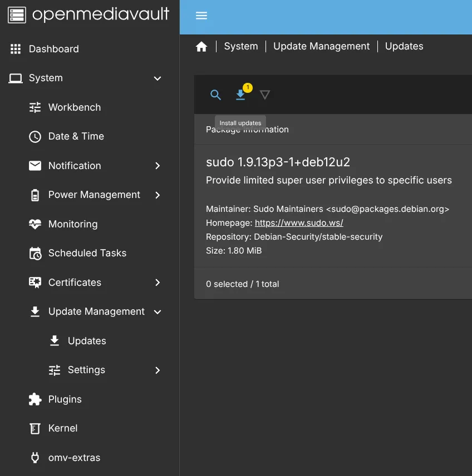The image size is (472, 476).
Task: Click the home breadcrumb icon
Action: click(201, 47)
